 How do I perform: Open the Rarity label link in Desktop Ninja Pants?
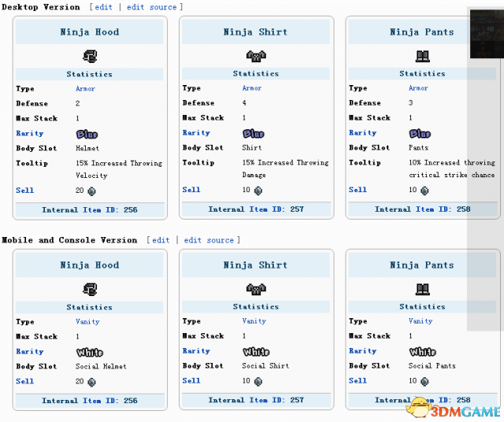[x=362, y=133]
